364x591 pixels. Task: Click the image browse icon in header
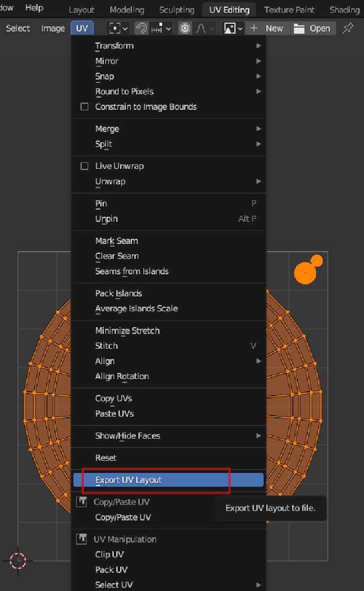pyautogui.click(x=230, y=28)
